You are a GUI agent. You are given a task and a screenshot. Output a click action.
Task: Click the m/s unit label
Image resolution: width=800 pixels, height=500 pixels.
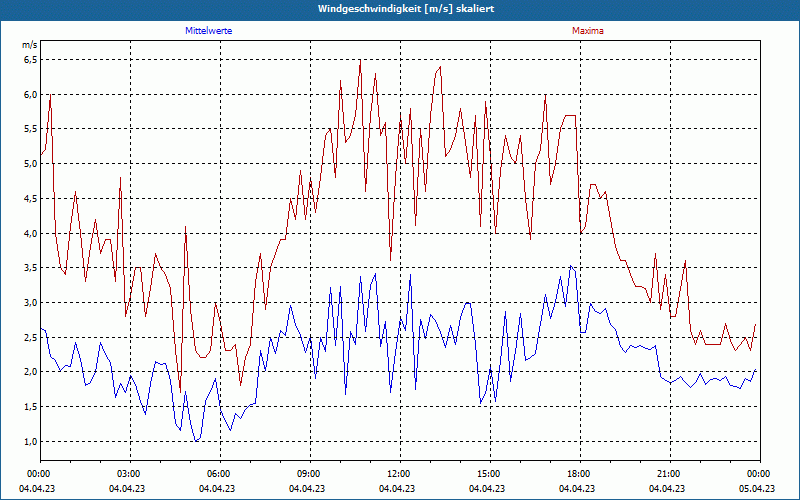(29, 45)
